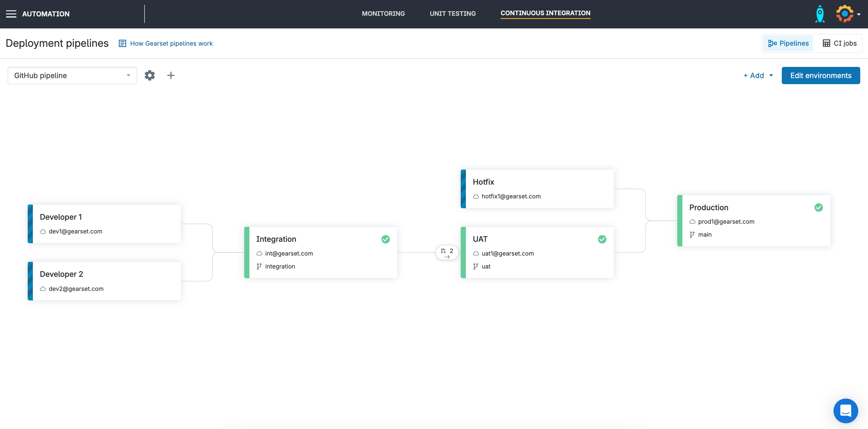
Task: Click the rocket icon in header
Action: pyautogui.click(x=820, y=14)
